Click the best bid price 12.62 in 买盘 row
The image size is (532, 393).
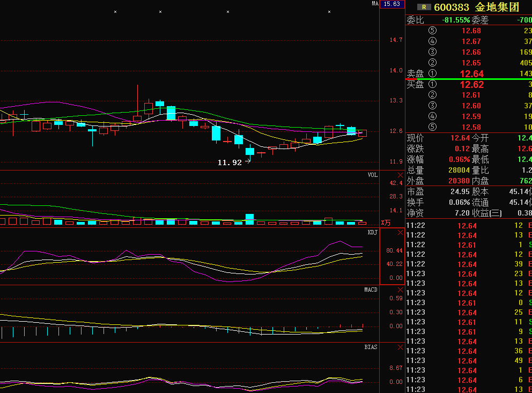pyautogui.click(x=471, y=84)
